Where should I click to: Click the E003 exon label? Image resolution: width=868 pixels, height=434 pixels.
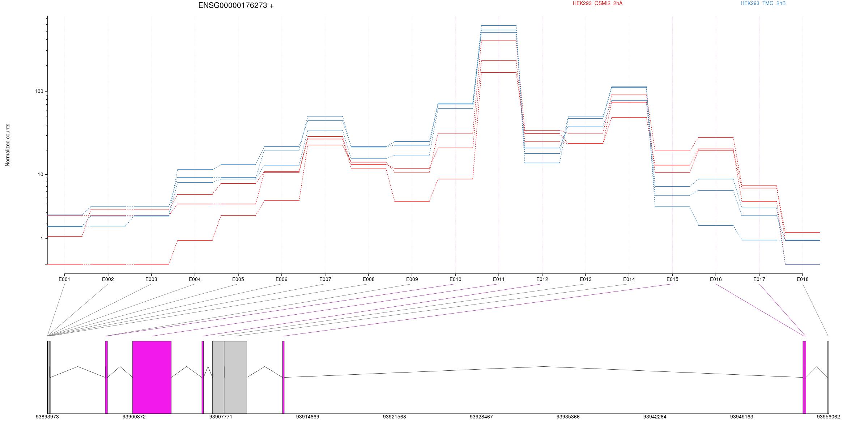pos(151,279)
